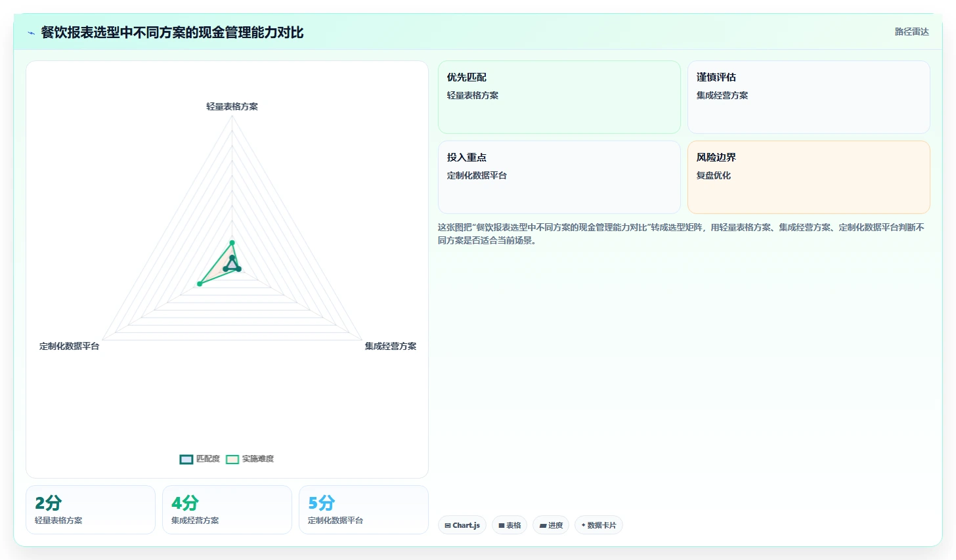The height and width of the screenshot is (560, 956).
Task: Open the 优先匹配 card
Action: click(x=559, y=97)
